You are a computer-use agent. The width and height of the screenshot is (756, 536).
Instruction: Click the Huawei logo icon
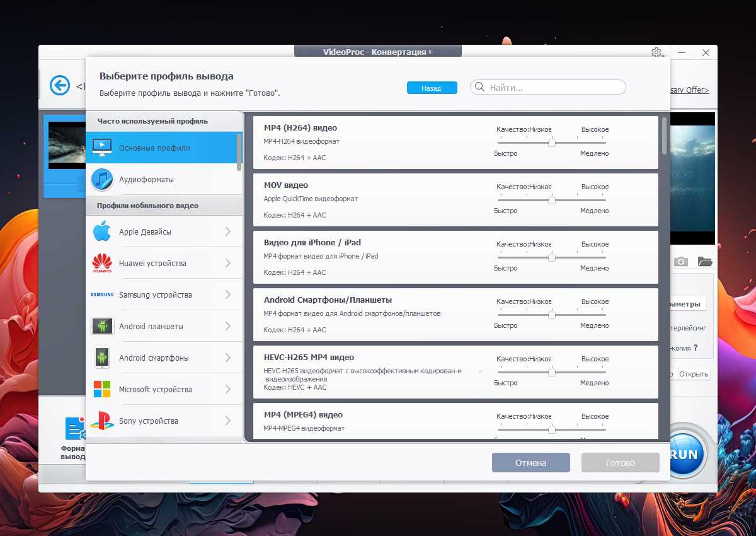coord(102,263)
